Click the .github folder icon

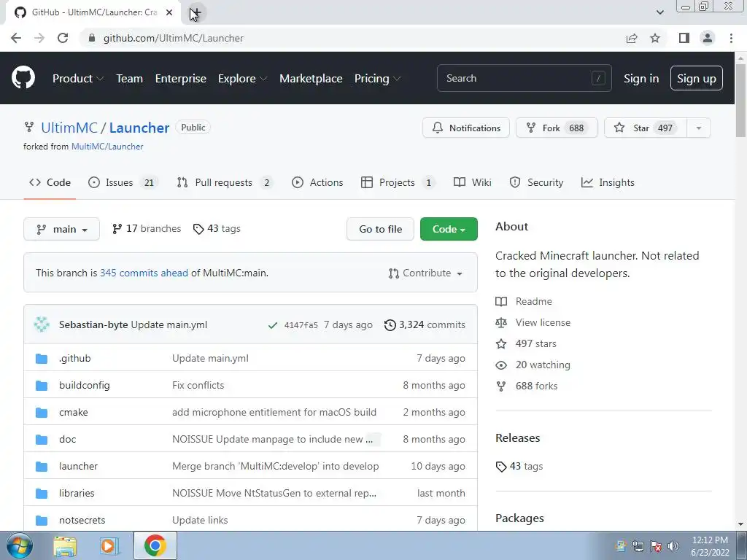42,359
